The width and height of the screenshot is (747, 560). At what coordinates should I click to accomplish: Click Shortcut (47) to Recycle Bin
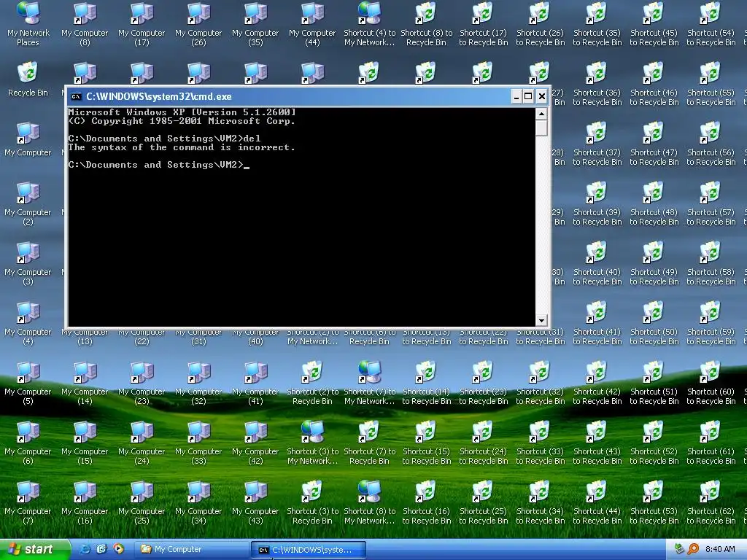[x=654, y=144]
